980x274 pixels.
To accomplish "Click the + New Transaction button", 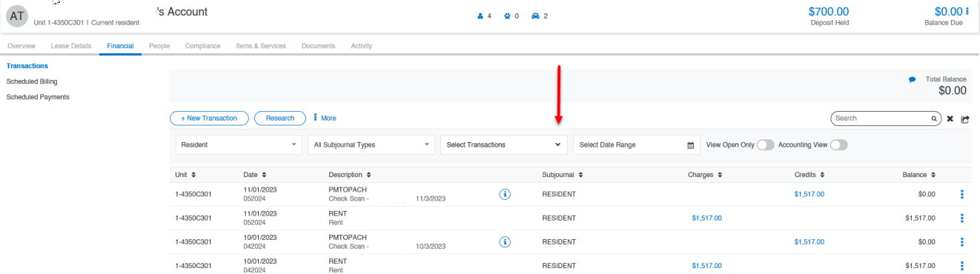I will click(x=209, y=118).
